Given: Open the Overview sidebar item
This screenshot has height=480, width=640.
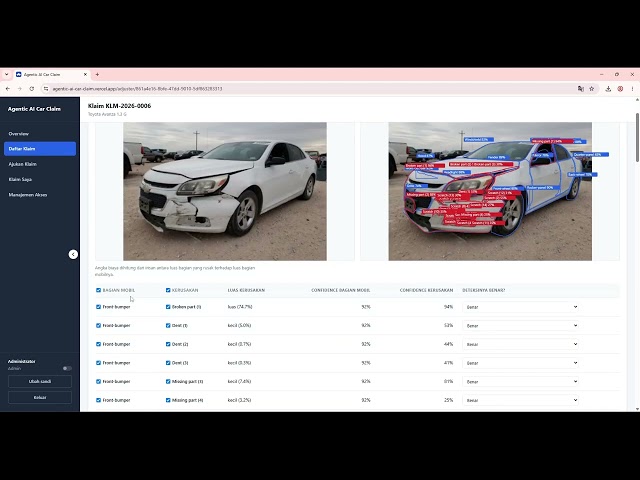Looking at the screenshot, I should pos(40,133).
